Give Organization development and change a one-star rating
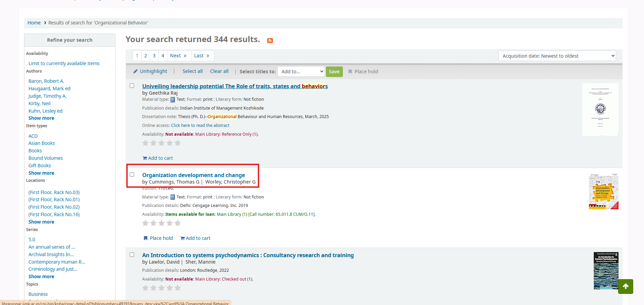 [x=145, y=223]
